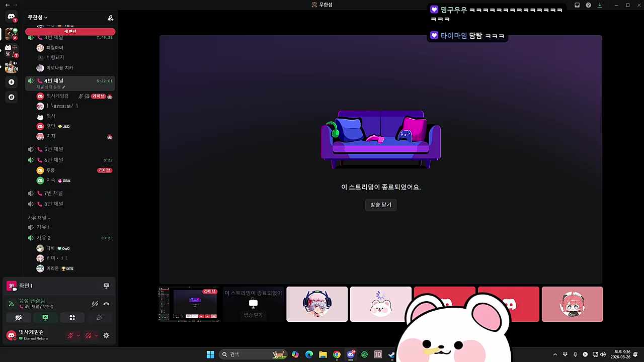Click the 라이브 badge next to 두릉

coord(105,170)
